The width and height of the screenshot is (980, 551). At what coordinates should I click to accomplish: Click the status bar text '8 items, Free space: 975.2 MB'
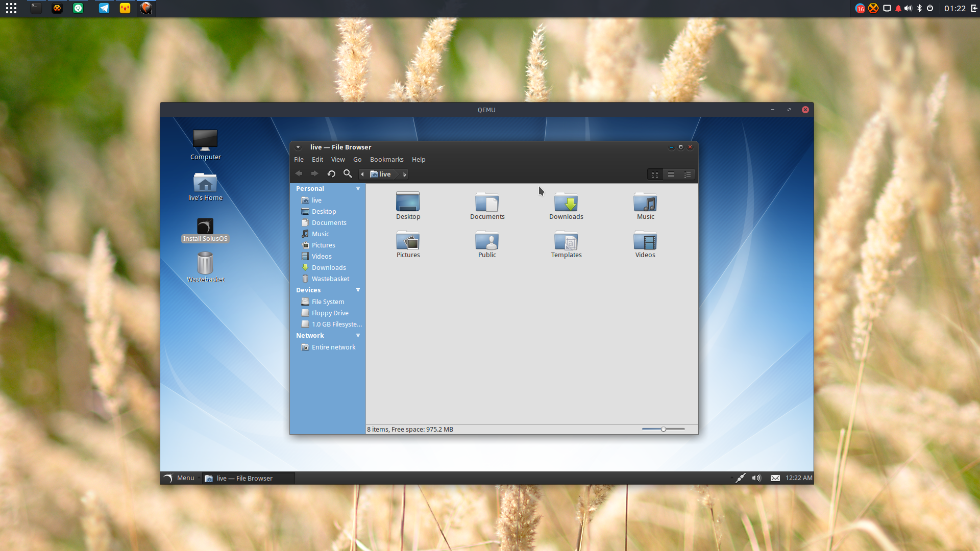(410, 430)
